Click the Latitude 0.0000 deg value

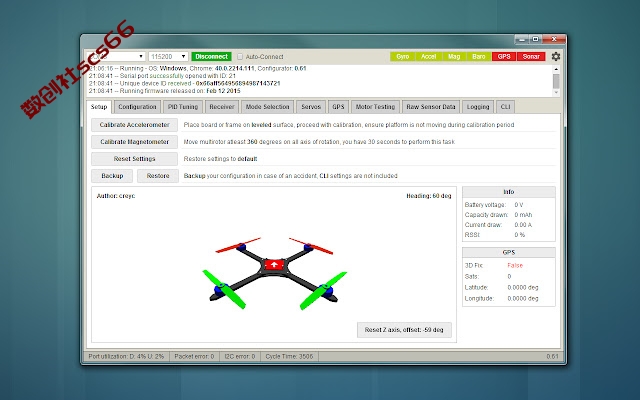523,287
